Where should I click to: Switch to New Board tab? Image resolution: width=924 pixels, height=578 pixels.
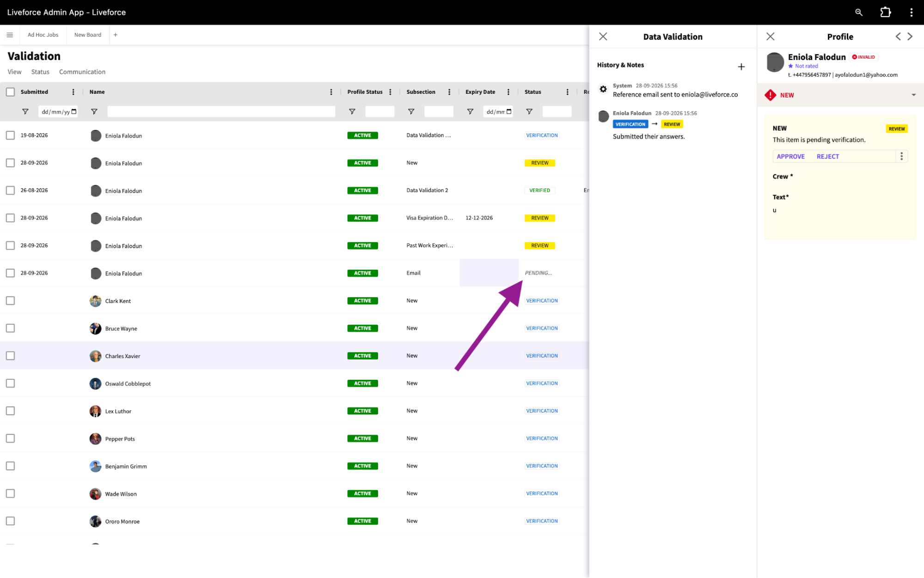(x=88, y=35)
